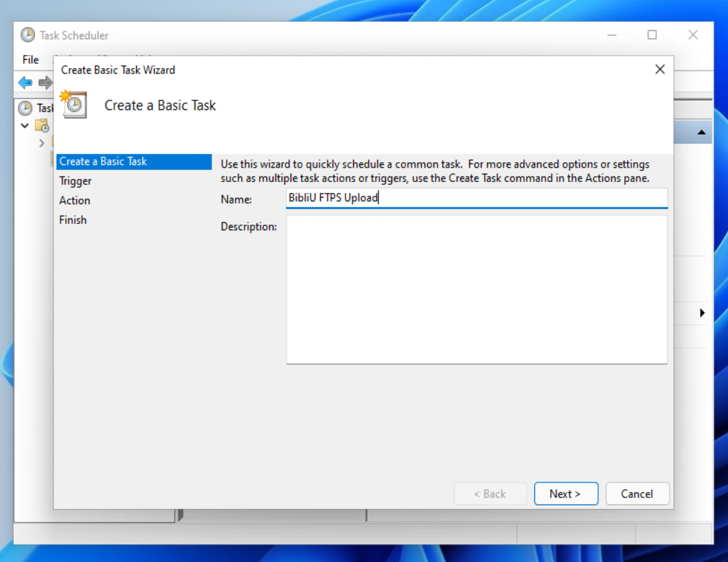This screenshot has width=728, height=562.
Task: Click the Name field containing BibliU FTPS Upload
Action: click(x=476, y=199)
